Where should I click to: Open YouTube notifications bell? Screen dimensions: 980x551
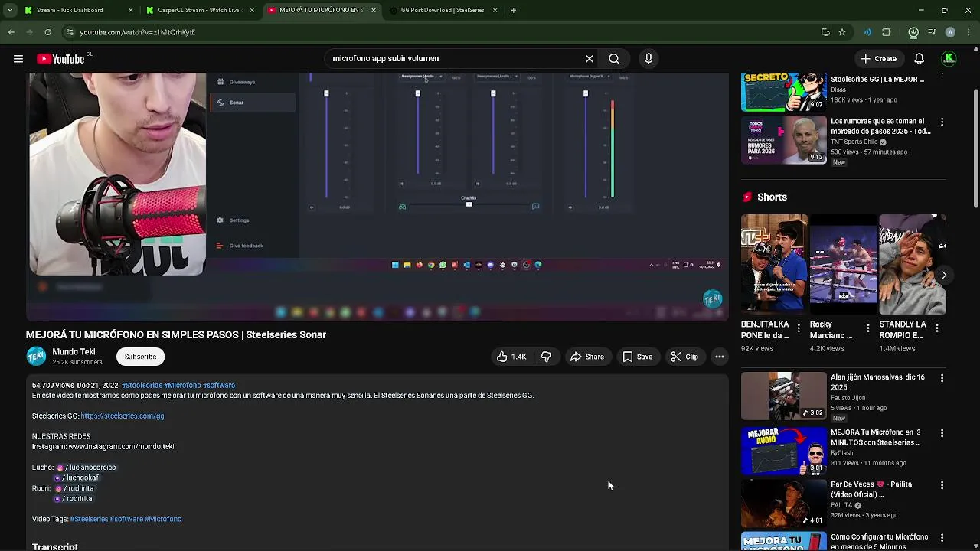pyautogui.click(x=920, y=59)
